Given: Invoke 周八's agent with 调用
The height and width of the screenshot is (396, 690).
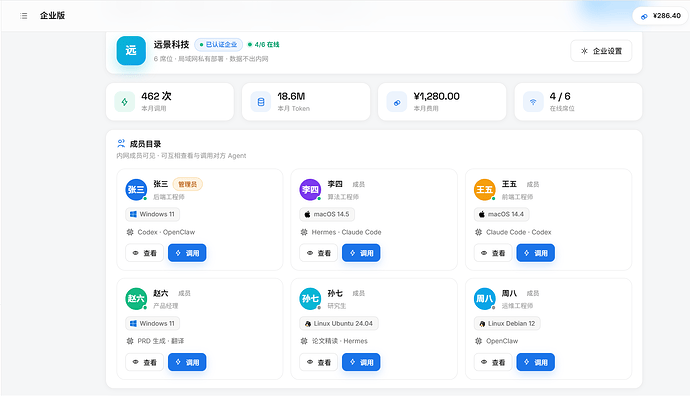Looking at the screenshot, I should click(536, 362).
